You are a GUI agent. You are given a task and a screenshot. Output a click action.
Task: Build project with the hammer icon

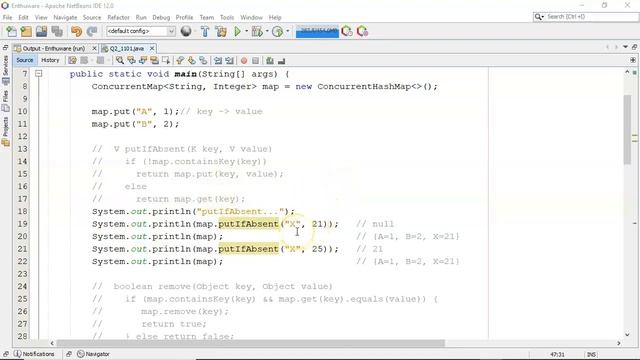205,31
